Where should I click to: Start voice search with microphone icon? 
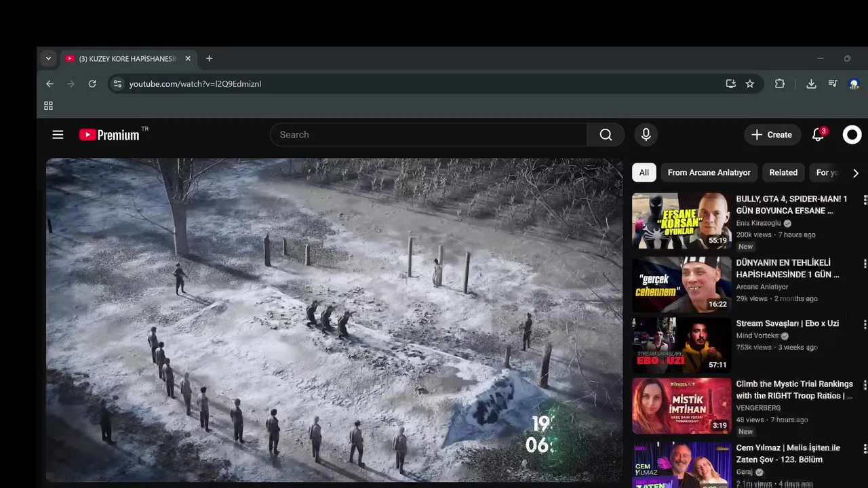[x=646, y=135]
